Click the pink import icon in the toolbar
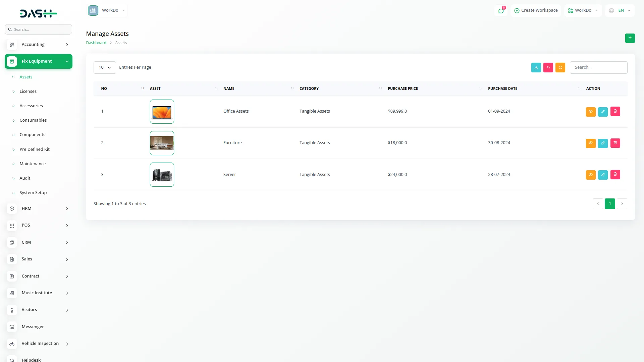 point(548,67)
